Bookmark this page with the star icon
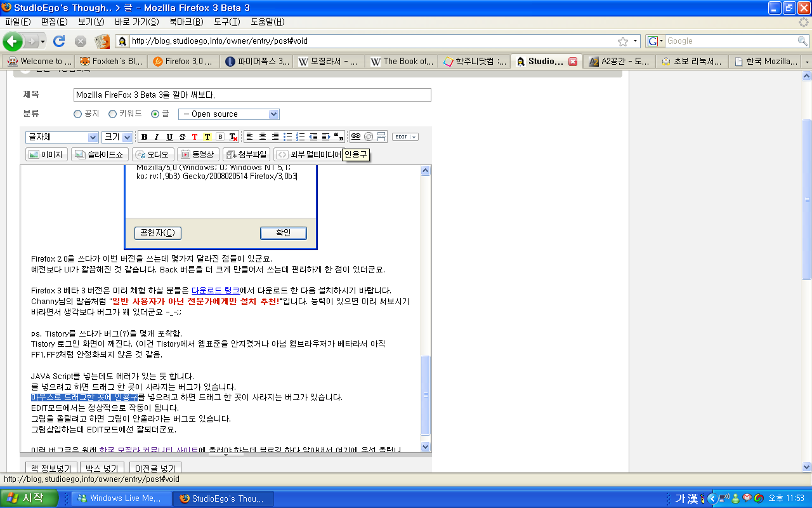Viewport: 812px width, 508px height. (623, 41)
